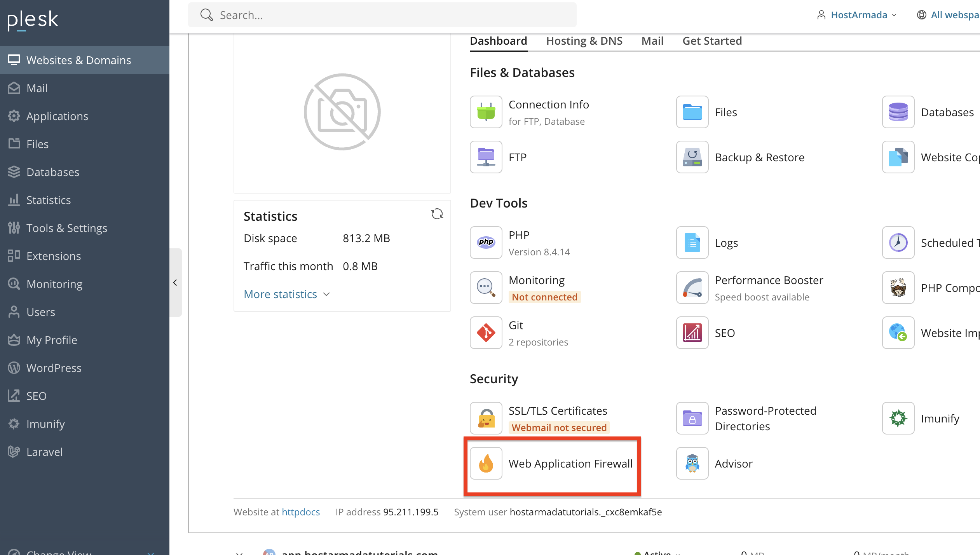This screenshot has width=980, height=555.
Task: Switch to the Mail tab
Action: [652, 40]
